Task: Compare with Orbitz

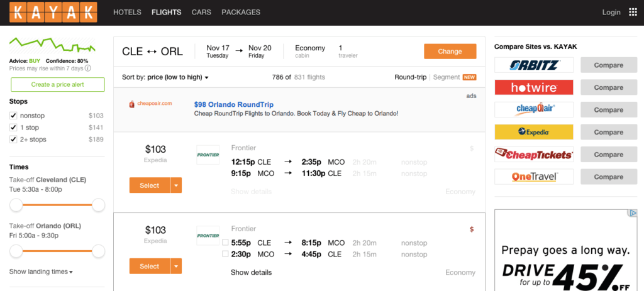Action: click(x=609, y=65)
